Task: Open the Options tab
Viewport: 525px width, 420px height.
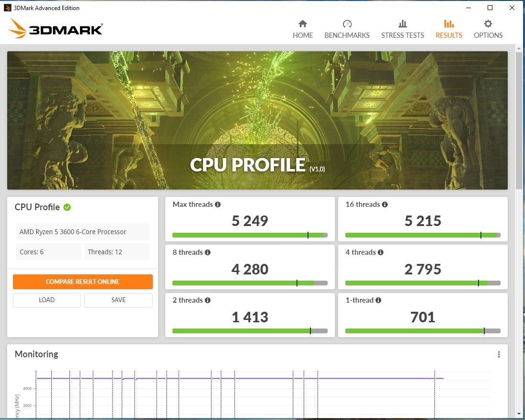Action: pos(488,29)
